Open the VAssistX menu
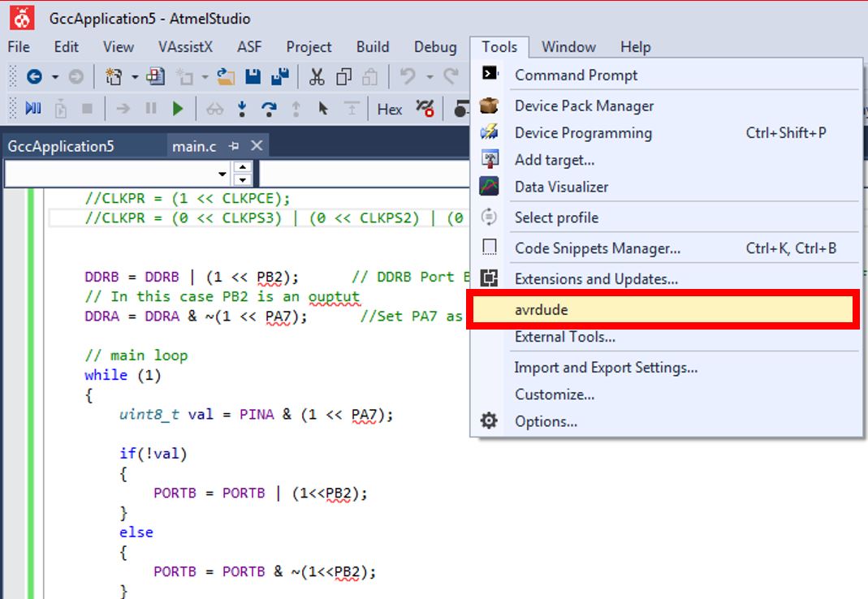Image resolution: width=868 pixels, height=599 pixels. coord(185,47)
